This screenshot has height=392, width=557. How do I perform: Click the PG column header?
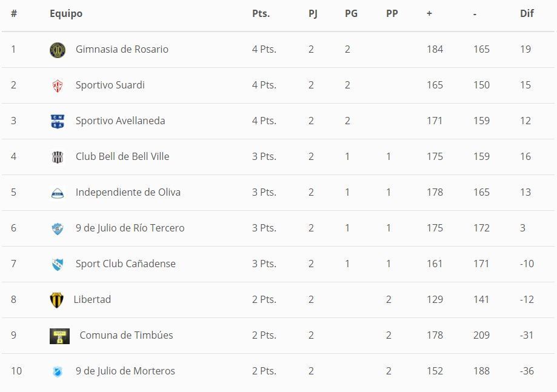coord(351,13)
